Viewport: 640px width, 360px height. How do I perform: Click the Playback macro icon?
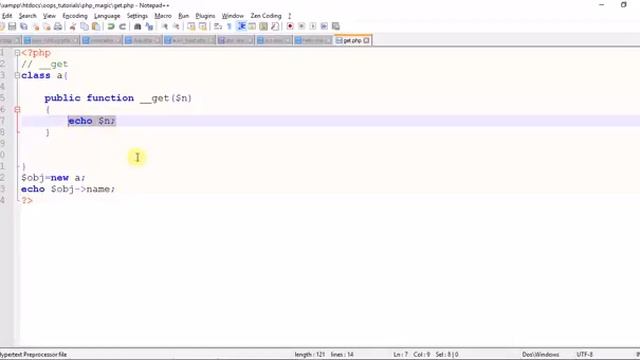313,27
